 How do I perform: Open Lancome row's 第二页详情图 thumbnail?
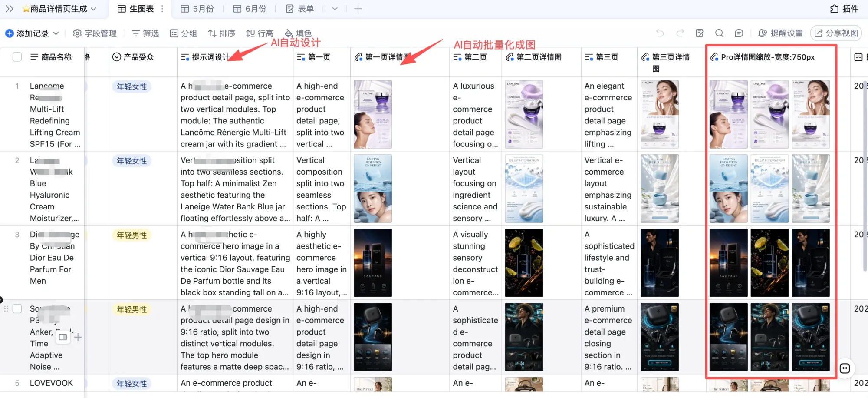[524, 114]
